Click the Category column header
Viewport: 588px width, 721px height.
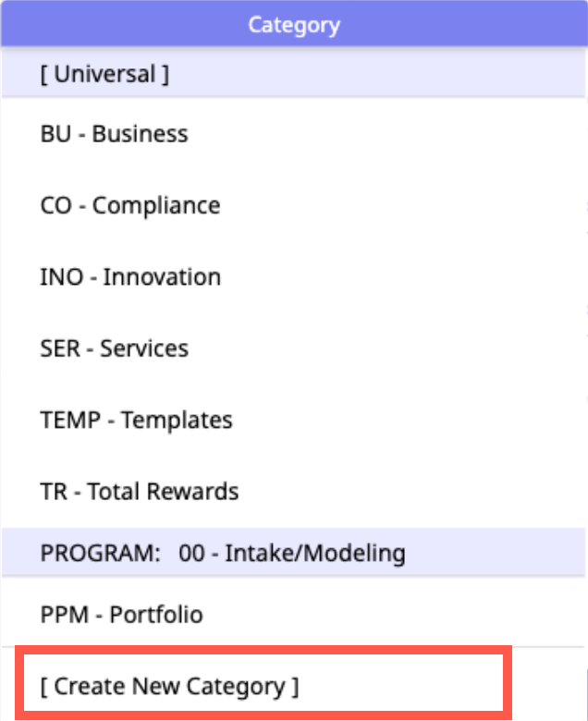[293, 25]
